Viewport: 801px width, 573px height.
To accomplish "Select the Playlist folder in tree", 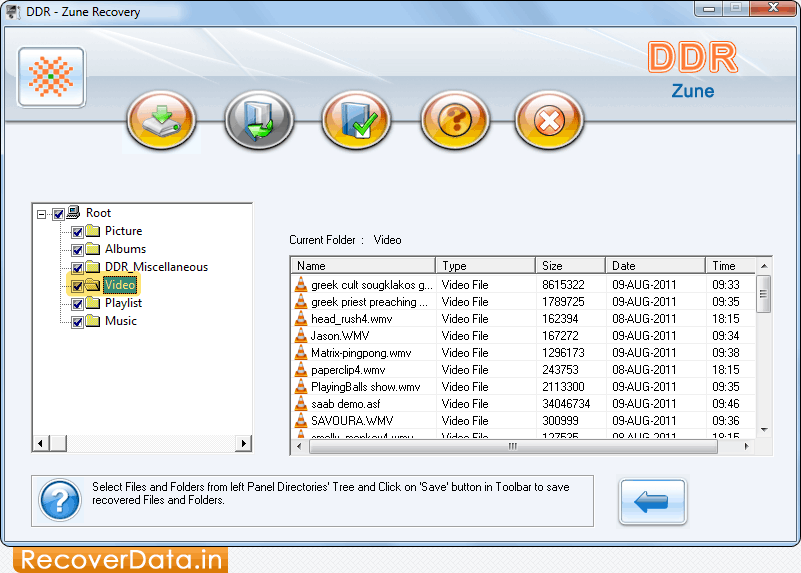I will [x=123, y=303].
